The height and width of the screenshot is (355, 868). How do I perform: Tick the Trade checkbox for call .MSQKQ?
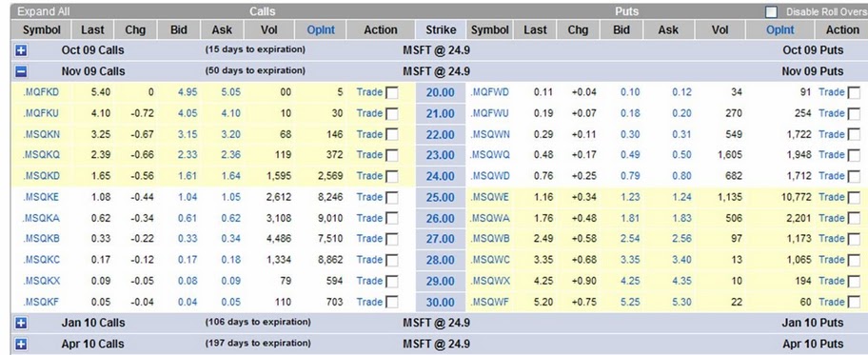tap(391, 156)
